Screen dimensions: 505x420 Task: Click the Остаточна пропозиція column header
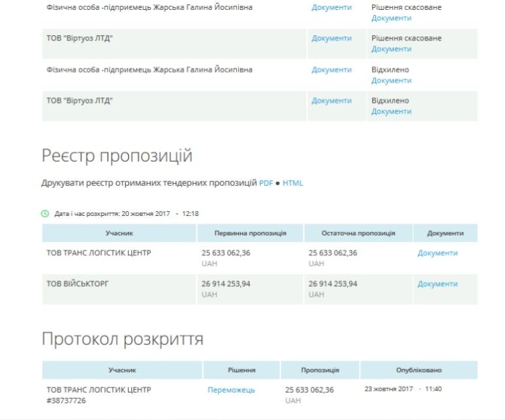click(x=358, y=233)
